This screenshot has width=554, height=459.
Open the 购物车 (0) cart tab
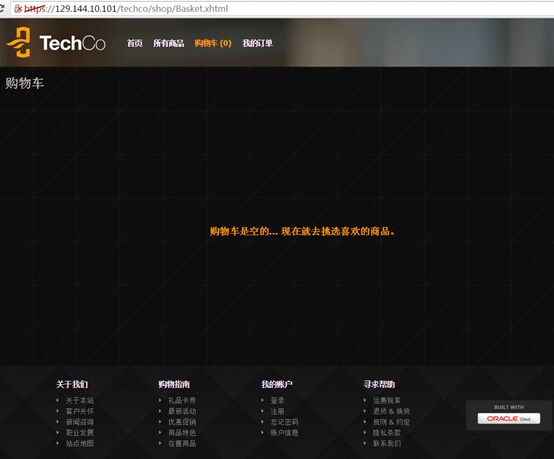[213, 43]
